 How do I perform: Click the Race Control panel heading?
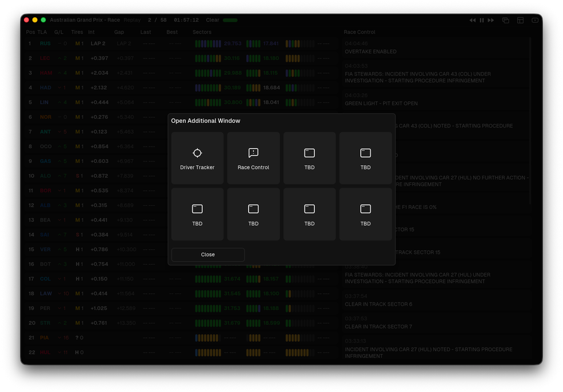pos(360,32)
